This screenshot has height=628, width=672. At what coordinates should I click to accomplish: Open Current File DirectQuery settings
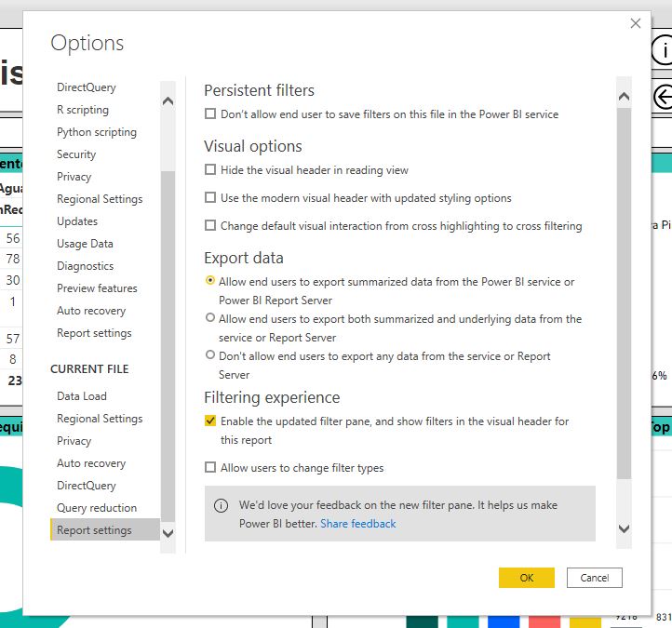pyautogui.click(x=87, y=486)
